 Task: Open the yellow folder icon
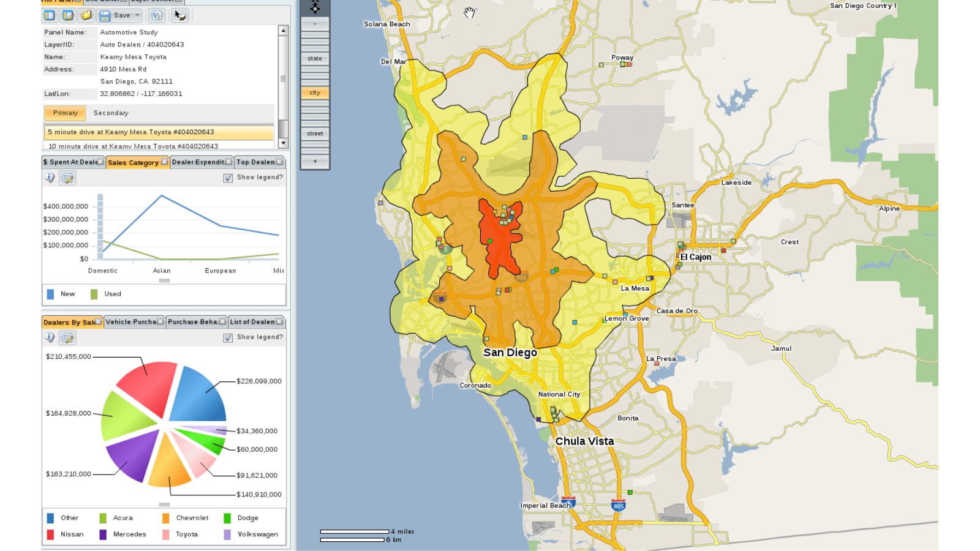point(86,15)
